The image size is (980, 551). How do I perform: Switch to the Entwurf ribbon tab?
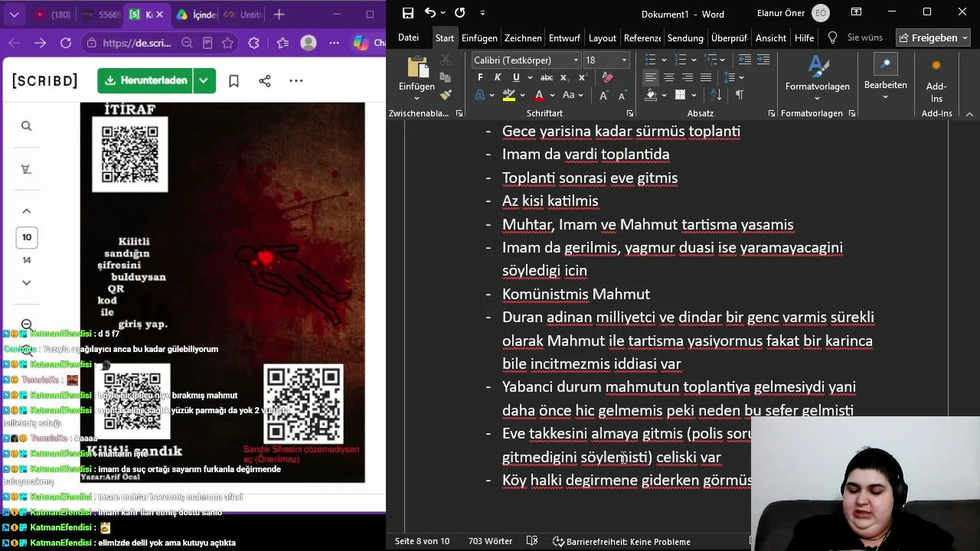coord(564,37)
